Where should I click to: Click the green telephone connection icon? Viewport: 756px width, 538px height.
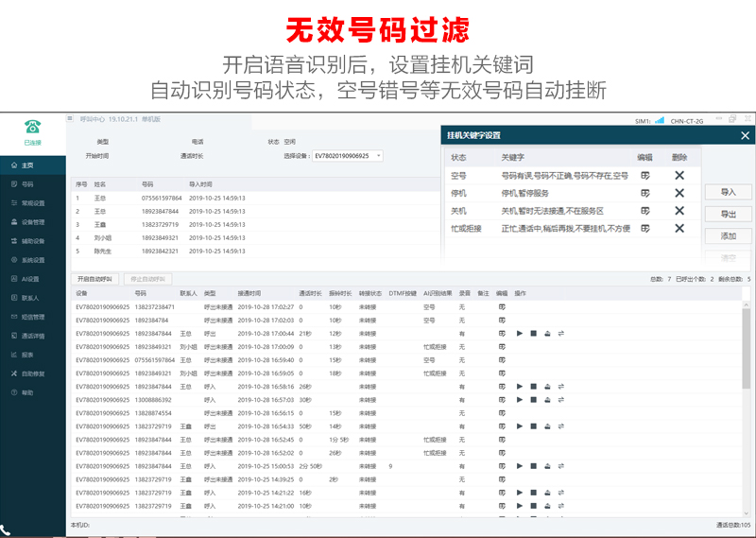[32, 127]
